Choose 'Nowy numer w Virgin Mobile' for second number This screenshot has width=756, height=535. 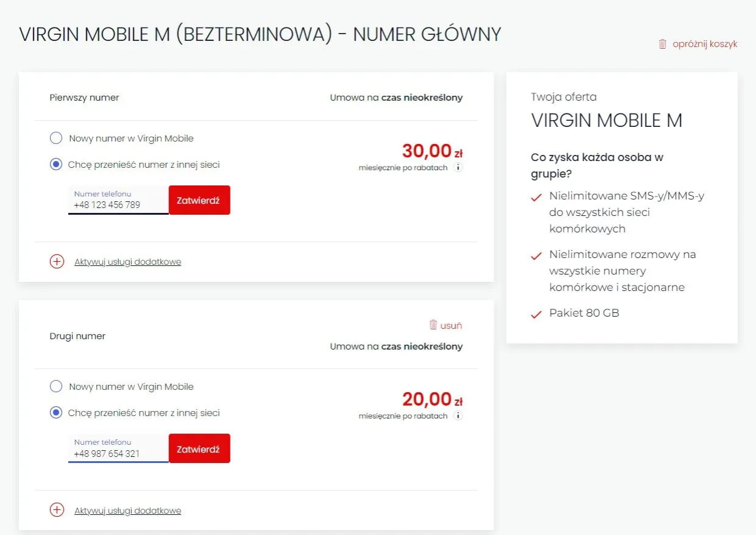click(56, 387)
